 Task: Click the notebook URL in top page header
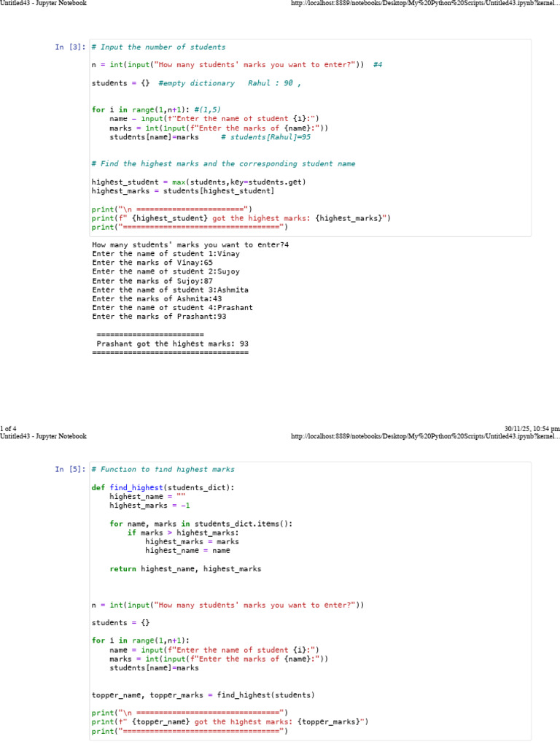coord(425,4)
